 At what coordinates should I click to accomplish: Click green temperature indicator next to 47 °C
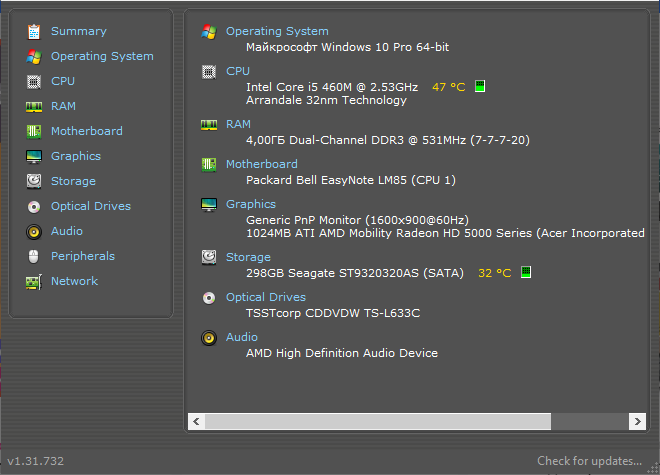click(x=480, y=86)
